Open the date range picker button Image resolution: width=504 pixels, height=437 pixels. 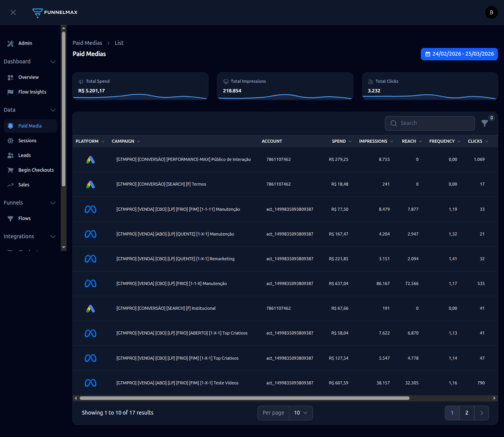pos(459,54)
